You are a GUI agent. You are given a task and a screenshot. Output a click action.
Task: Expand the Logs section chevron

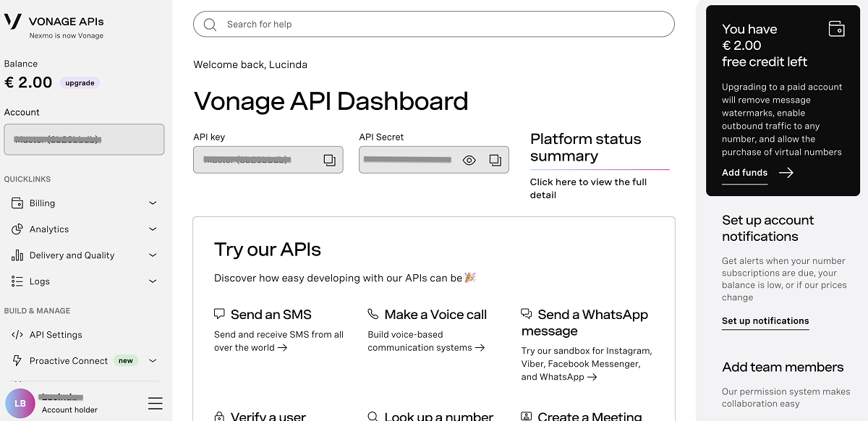(153, 281)
